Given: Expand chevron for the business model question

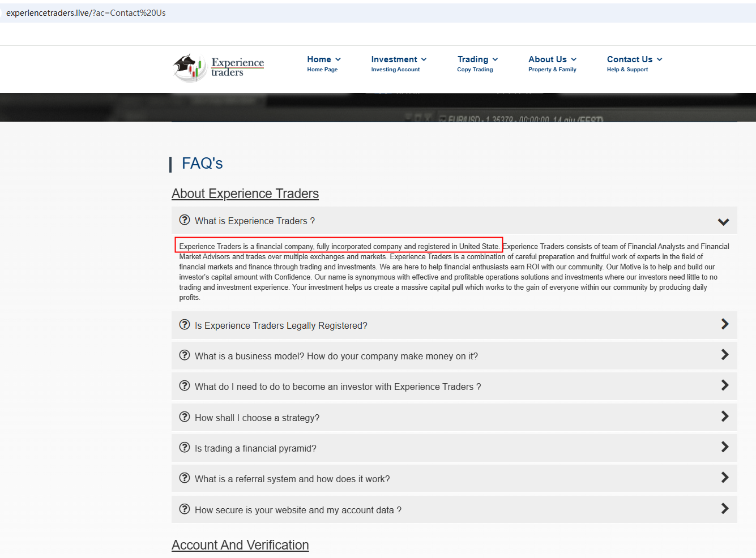Looking at the screenshot, I should (x=725, y=355).
